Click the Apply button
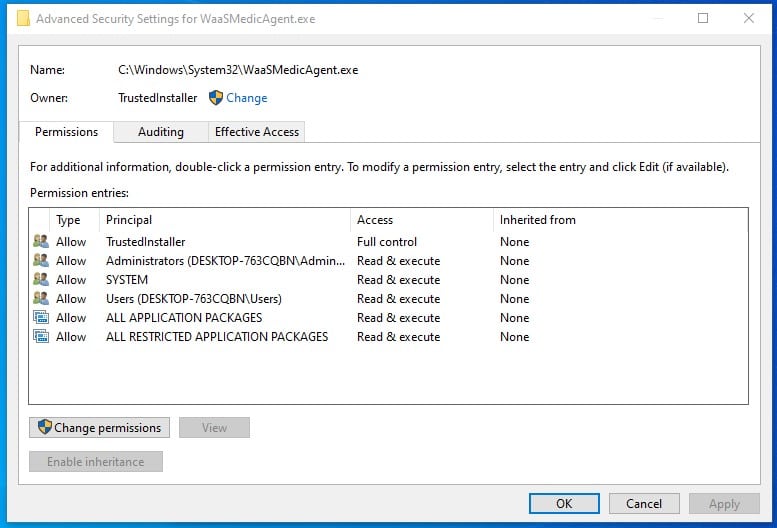Image resolution: width=777 pixels, height=528 pixels. click(x=724, y=503)
